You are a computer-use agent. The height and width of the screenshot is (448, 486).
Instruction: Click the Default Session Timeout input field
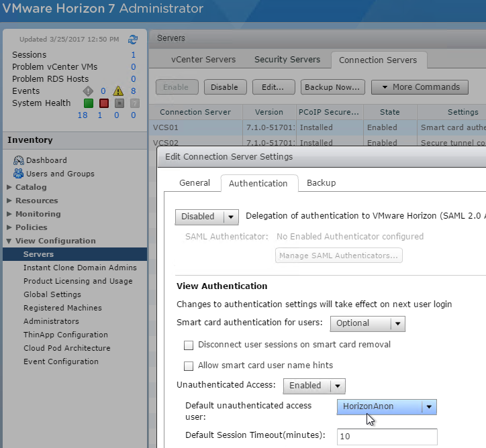(387, 437)
